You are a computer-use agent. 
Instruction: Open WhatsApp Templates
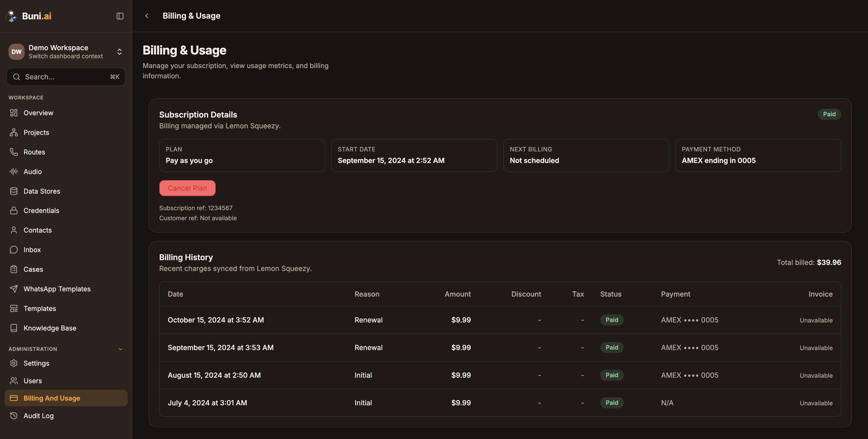coord(66,289)
